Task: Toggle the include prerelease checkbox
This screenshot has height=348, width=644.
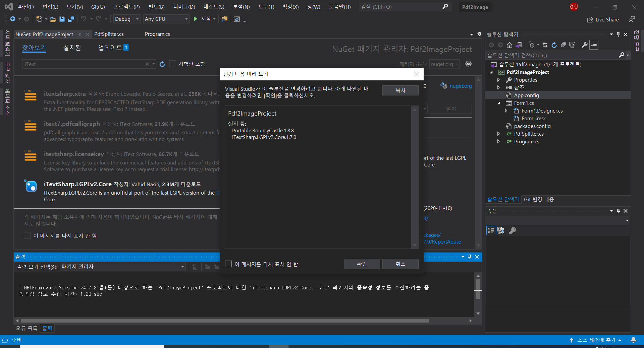Action: 173,64
